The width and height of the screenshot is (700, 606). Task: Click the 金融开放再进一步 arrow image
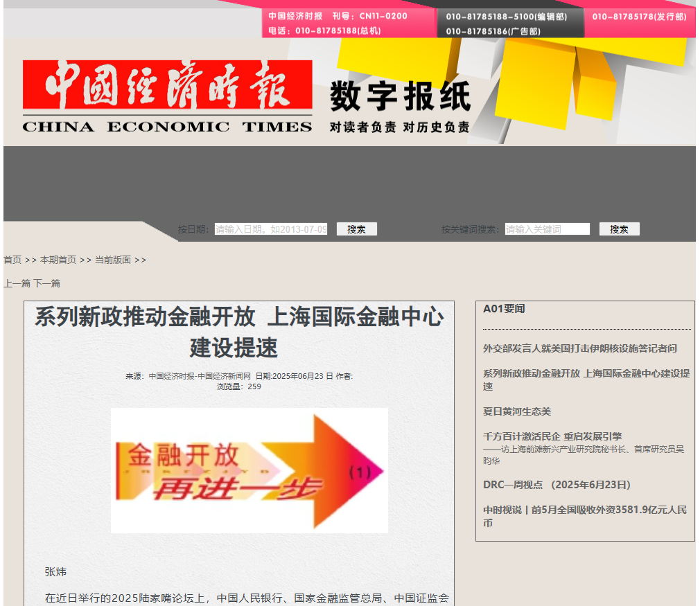(249, 471)
